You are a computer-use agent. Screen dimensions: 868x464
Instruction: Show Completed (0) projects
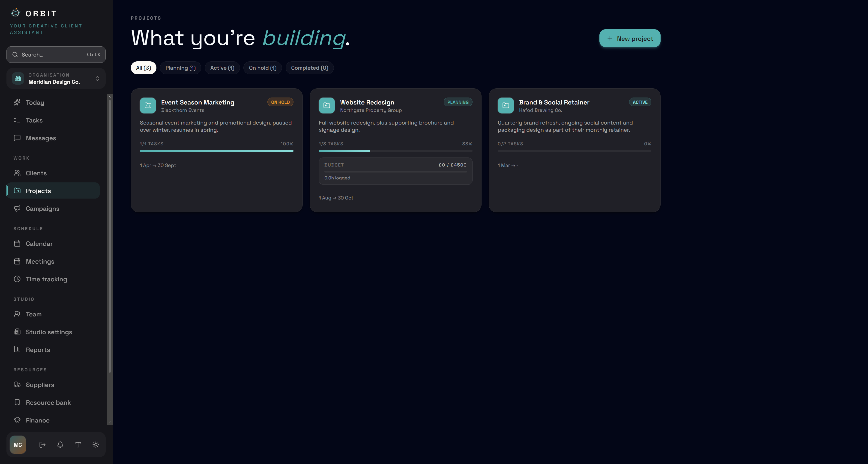click(309, 68)
